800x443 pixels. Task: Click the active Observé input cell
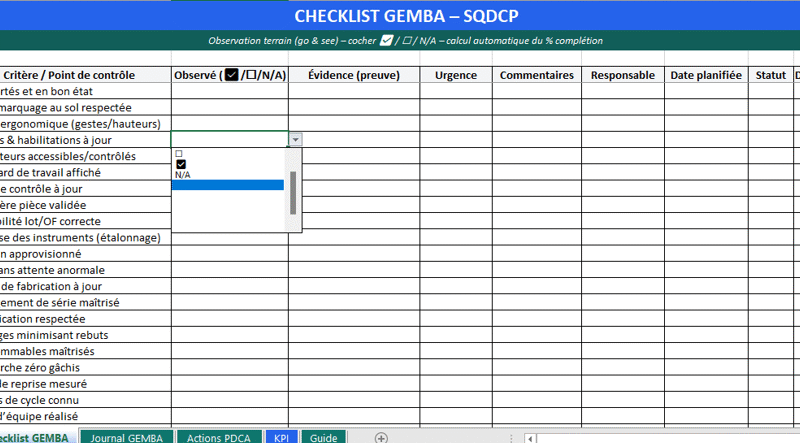230,140
